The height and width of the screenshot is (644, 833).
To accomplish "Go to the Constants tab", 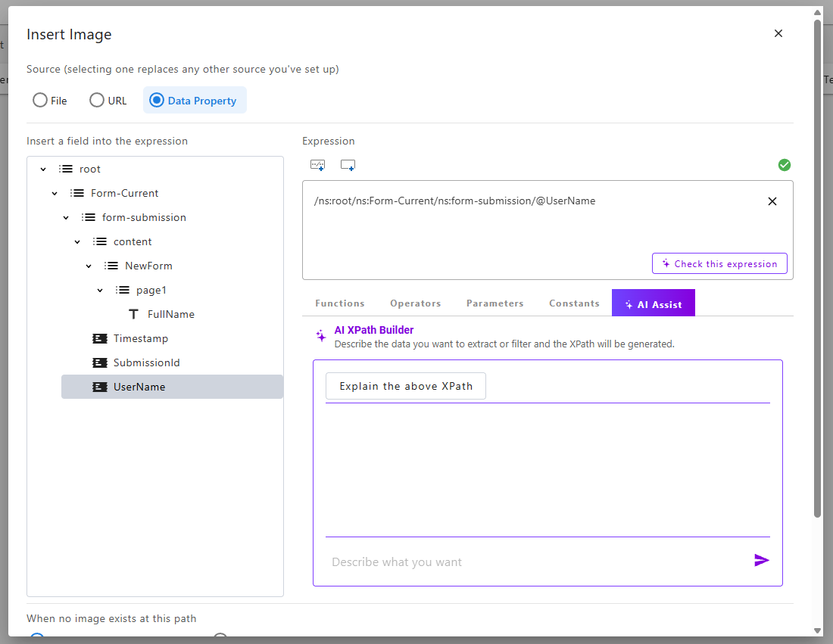I will [574, 303].
